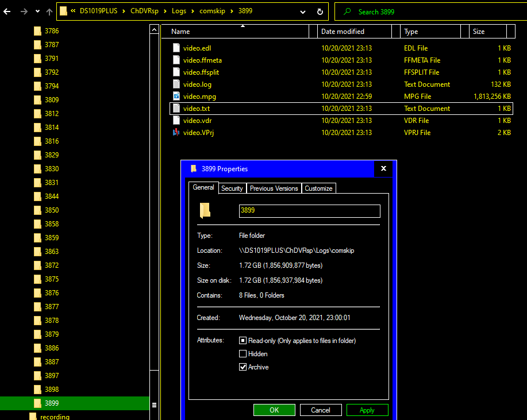
Task: Click the video.mpg file icon
Action: coord(176,97)
